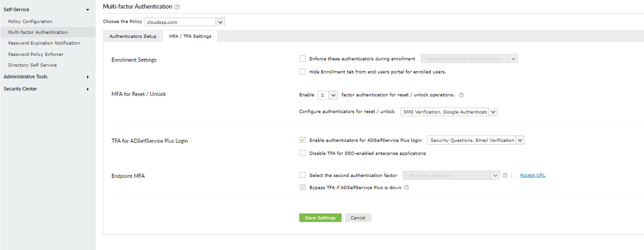Image resolution: width=644 pixels, height=250 pixels.
Task: Open the Choose the Policy dropdown
Action: pyautogui.click(x=220, y=22)
